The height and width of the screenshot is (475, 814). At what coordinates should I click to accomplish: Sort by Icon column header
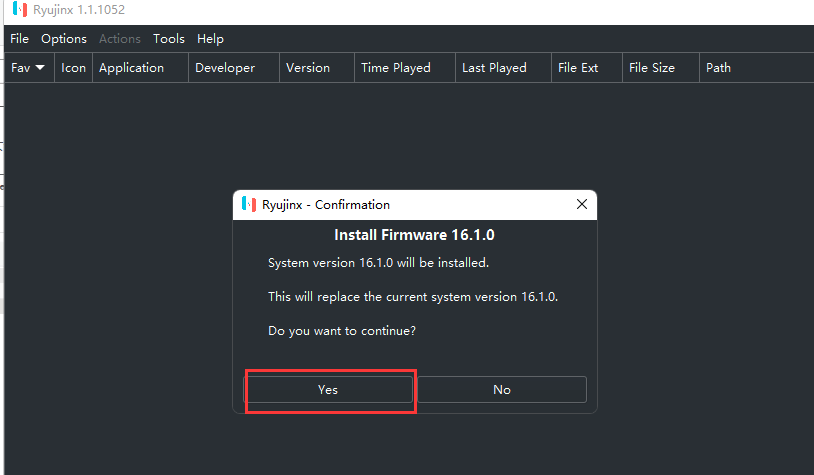73,68
